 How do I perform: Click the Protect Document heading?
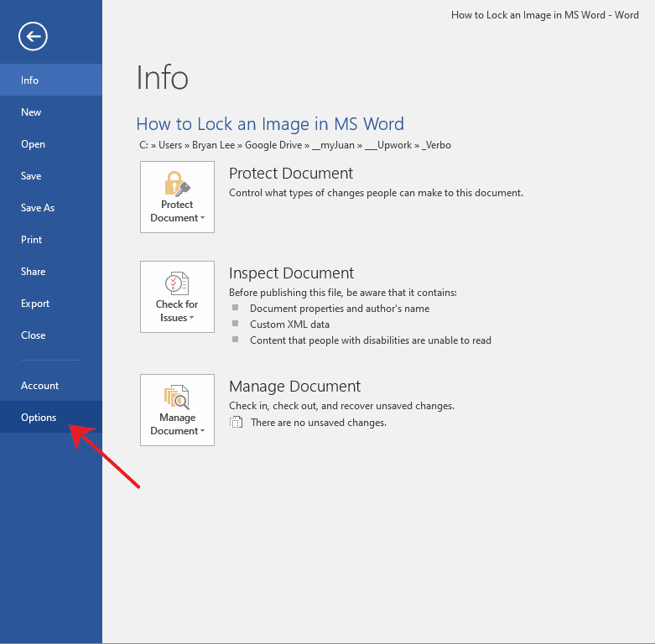coord(291,173)
